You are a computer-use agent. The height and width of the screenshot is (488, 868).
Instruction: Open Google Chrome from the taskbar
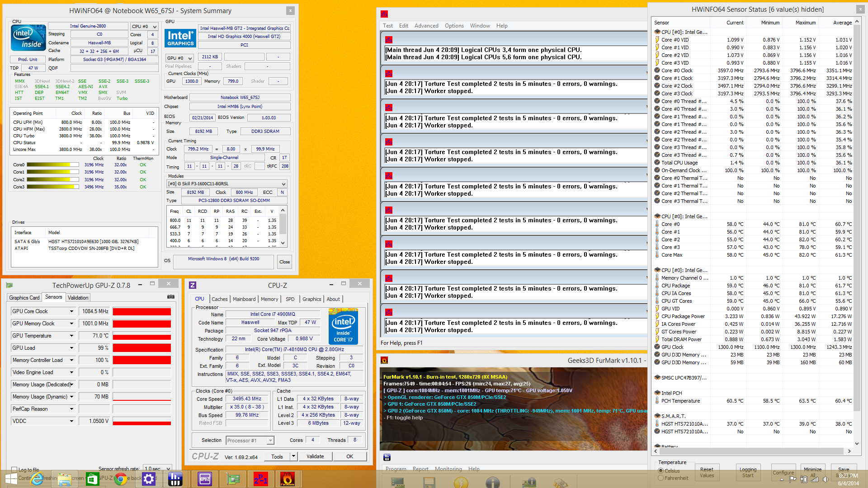(x=121, y=479)
